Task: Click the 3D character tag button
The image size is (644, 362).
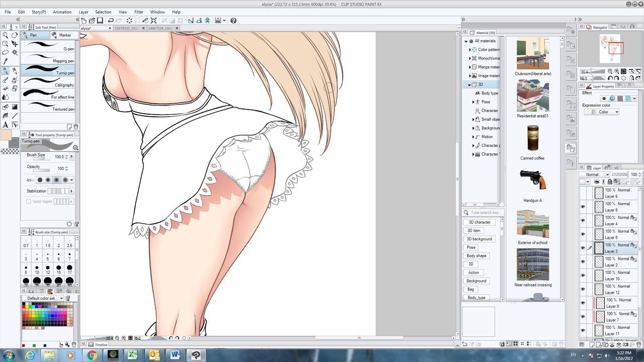Action: click(x=479, y=222)
